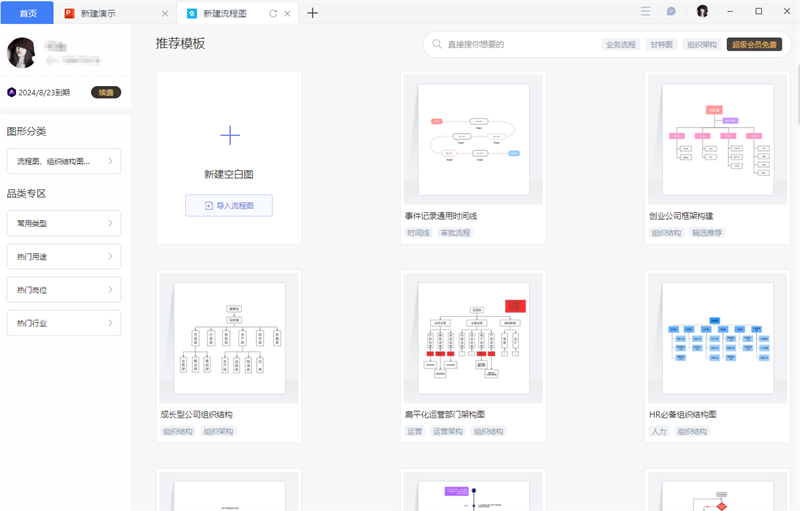Click the 续费 renewal button
The height and width of the screenshot is (511, 800).
(106, 92)
